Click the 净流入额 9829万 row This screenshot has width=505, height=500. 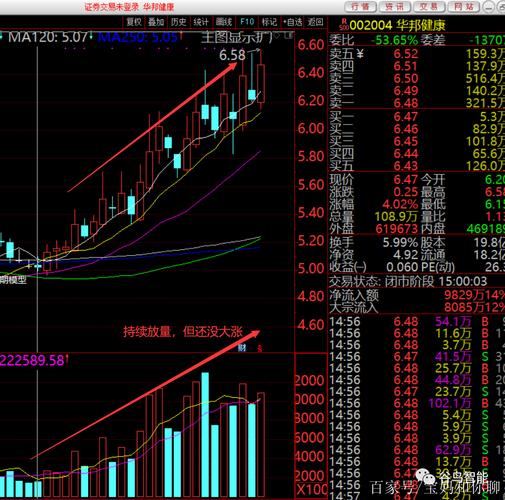tap(417, 295)
